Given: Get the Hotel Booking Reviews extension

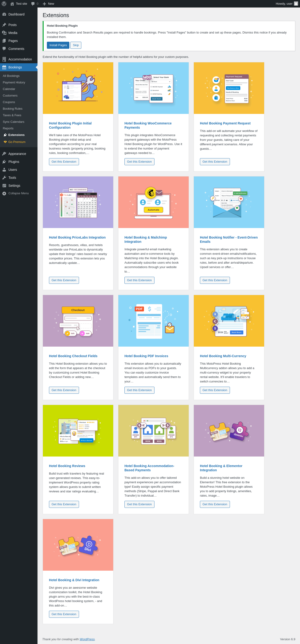Looking at the screenshot, I should (x=64, y=504).
